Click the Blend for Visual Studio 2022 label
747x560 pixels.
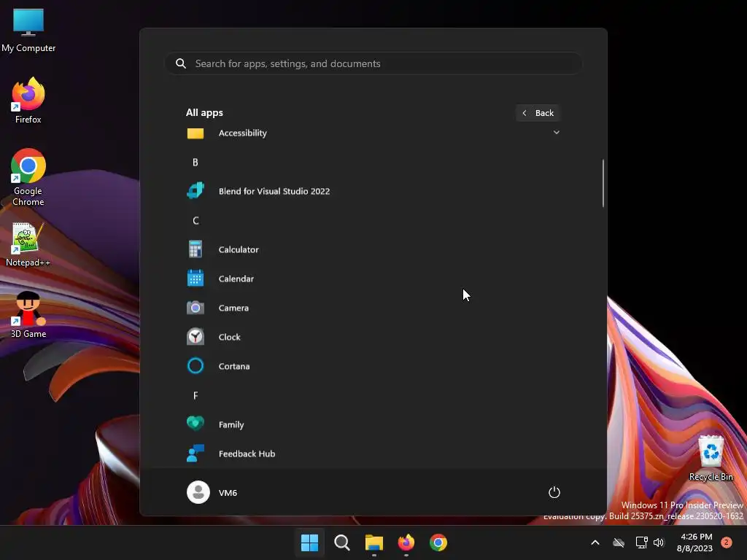pyautogui.click(x=274, y=192)
